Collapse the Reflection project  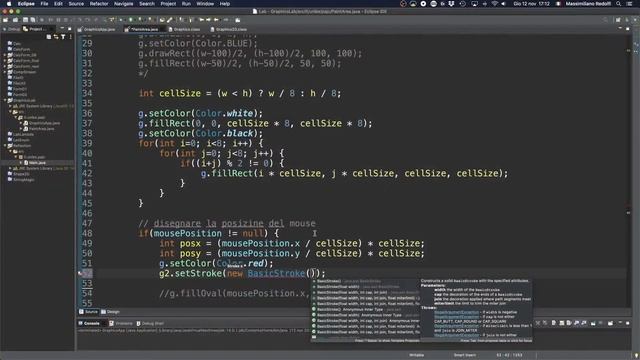(5, 145)
